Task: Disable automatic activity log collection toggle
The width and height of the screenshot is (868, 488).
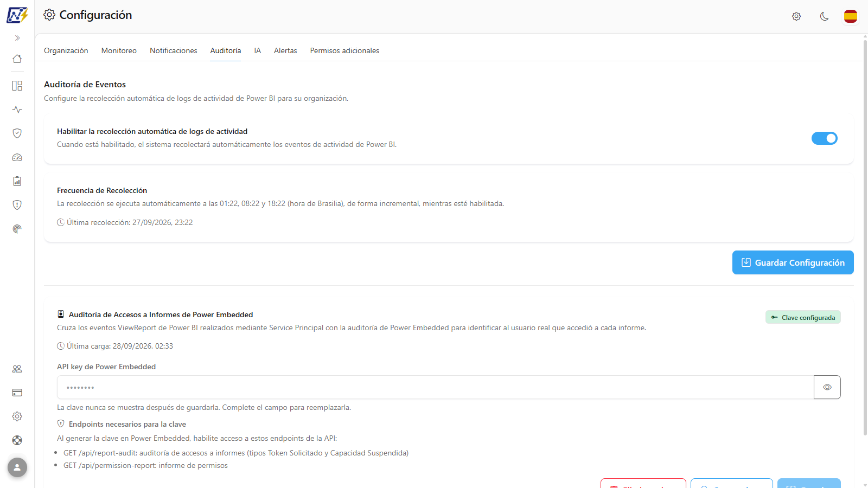Action: tap(825, 138)
